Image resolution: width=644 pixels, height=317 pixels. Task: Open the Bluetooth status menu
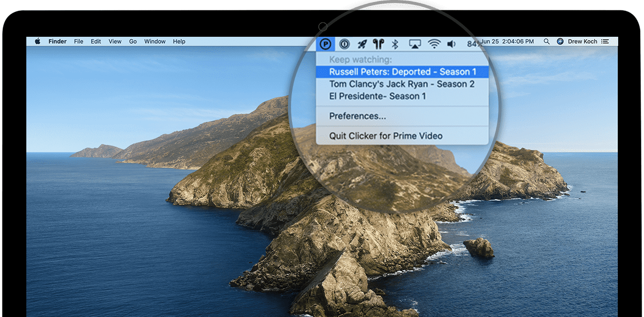[395, 44]
